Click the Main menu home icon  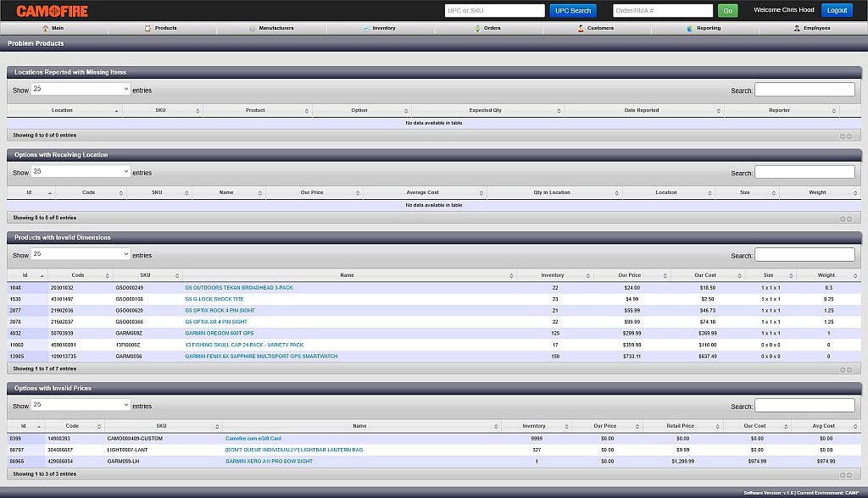click(x=45, y=28)
